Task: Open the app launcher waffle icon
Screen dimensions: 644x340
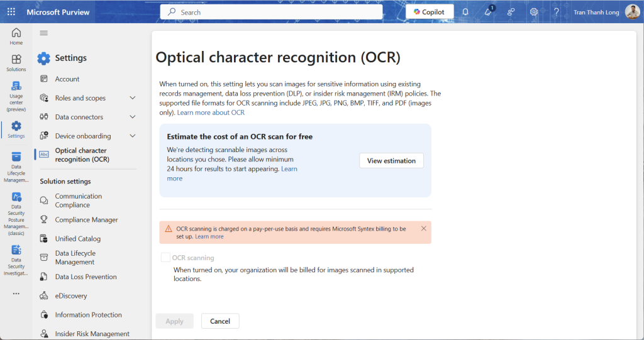Action: (11, 12)
